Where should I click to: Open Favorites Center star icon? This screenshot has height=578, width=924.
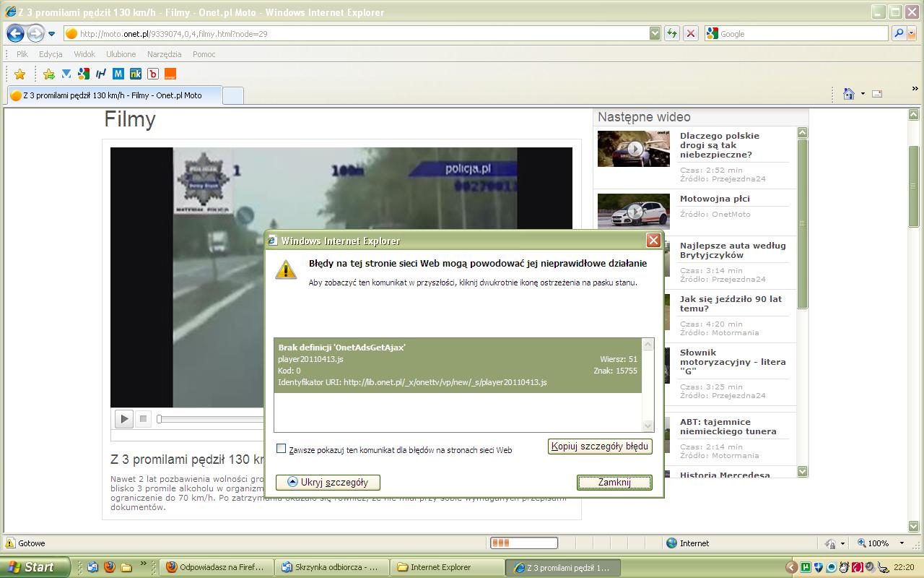20,74
